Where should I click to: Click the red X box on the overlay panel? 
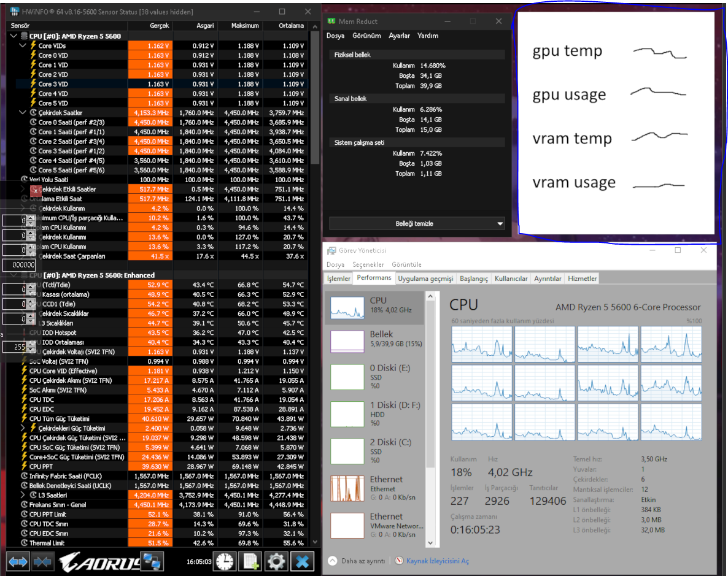(x=36, y=190)
